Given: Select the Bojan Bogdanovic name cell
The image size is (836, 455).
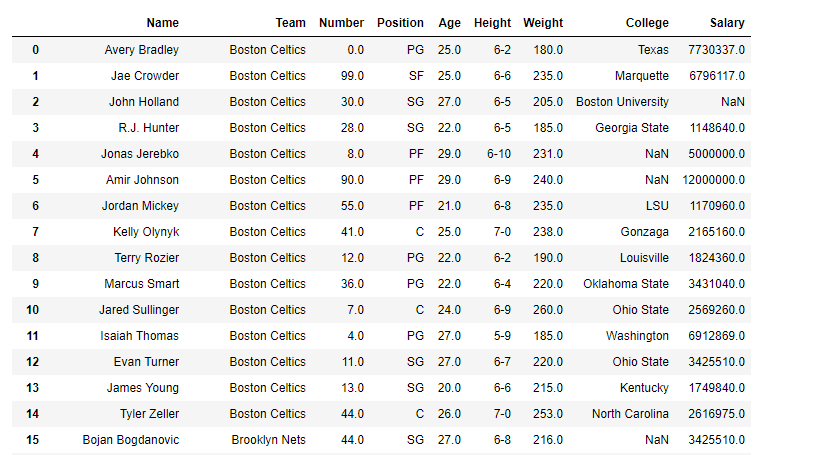Looking at the screenshot, I should pos(130,439).
